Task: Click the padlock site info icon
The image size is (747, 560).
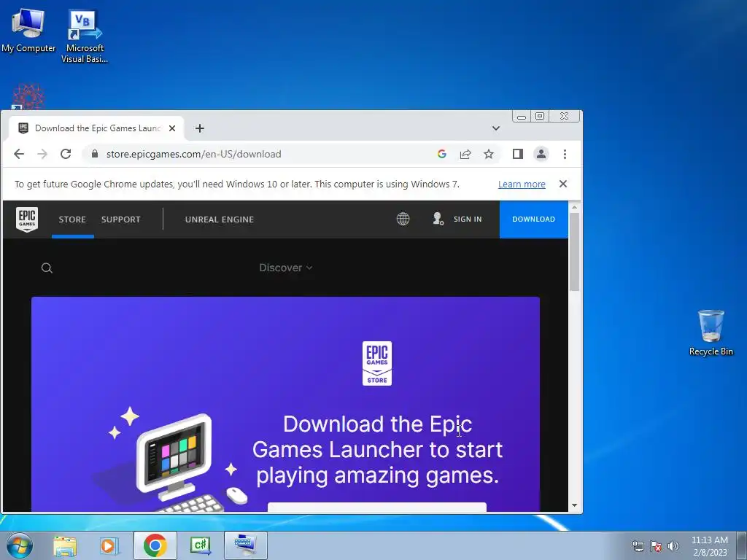Action: point(95,154)
